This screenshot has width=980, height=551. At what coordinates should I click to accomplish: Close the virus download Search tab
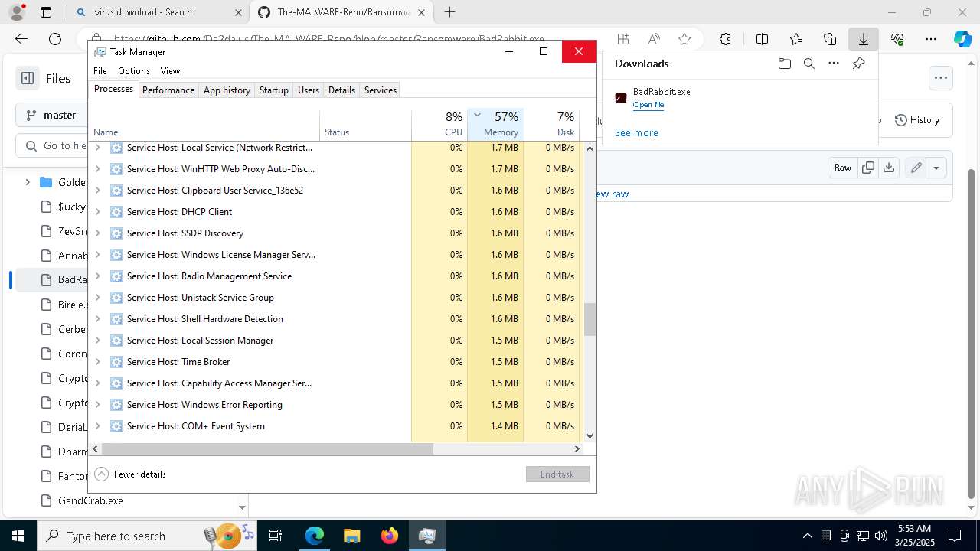pos(238,12)
